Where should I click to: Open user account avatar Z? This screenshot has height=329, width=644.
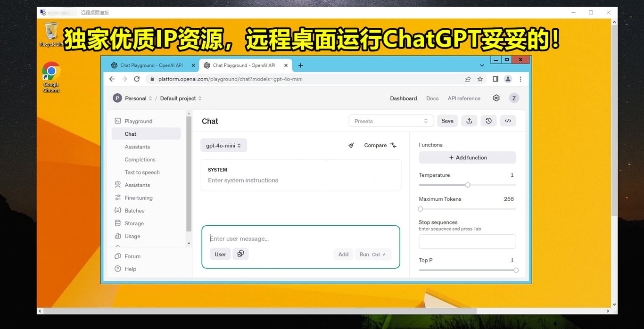[514, 98]
